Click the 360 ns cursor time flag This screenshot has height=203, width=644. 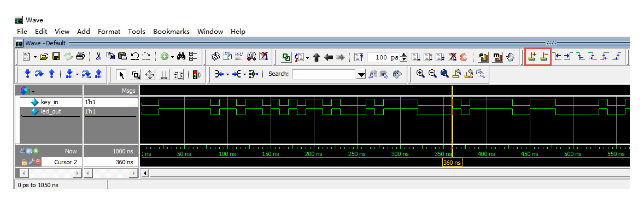coord(452,163)
